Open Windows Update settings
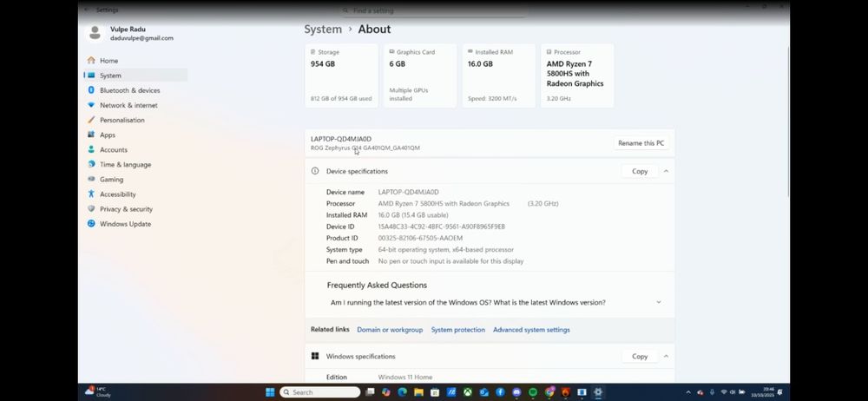Viewport: 868px width, 401px height. coord(125,224)
